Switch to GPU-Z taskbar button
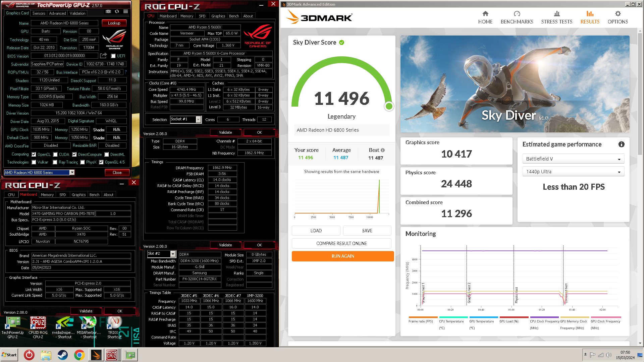 pos(130,355)
